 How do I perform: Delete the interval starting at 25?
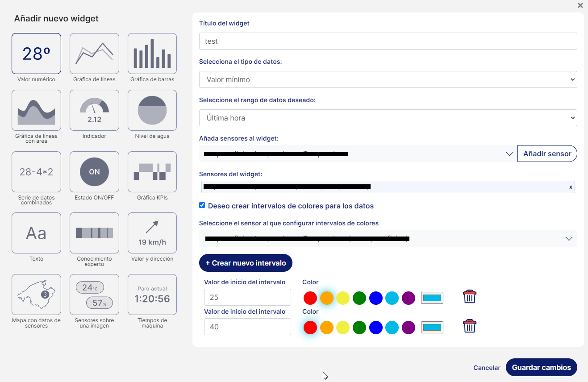469,297
